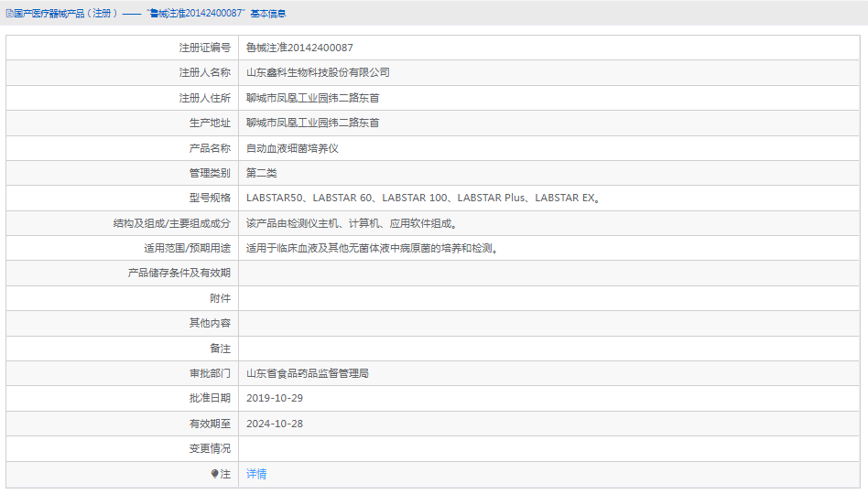Screen dimensions: 868x494
Task: Click the bulb icon beside 注
Action: 215,474
